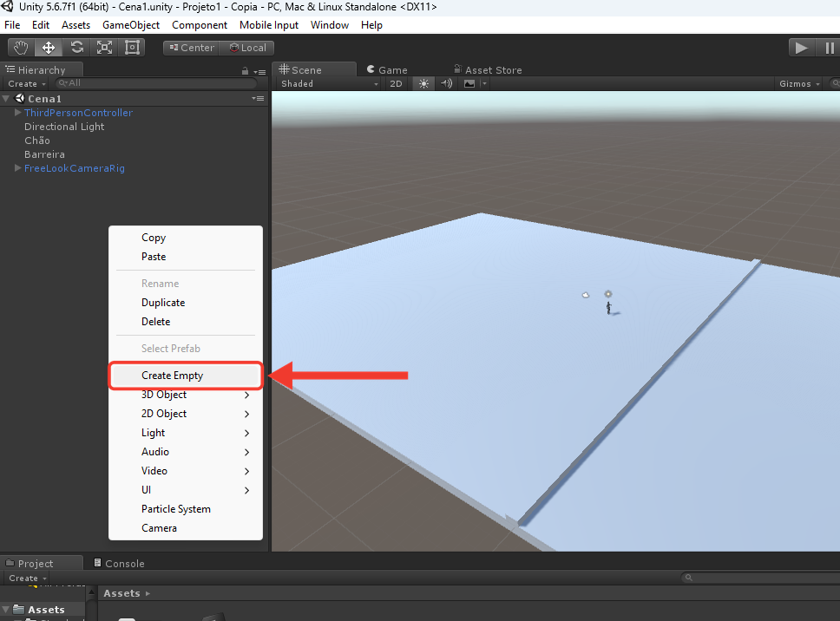
Task: Collapse the Cena1 scene node
Action: point(6,99)
